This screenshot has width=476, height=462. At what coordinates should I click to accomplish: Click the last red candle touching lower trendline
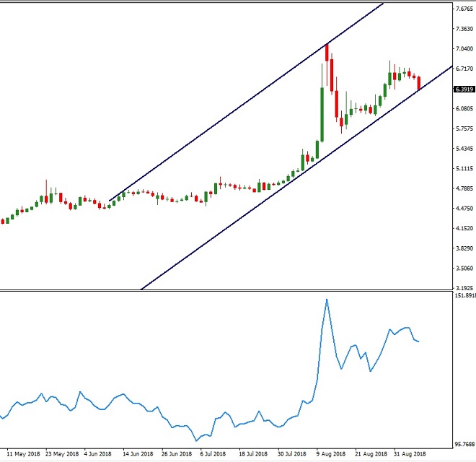coord(419,83)
